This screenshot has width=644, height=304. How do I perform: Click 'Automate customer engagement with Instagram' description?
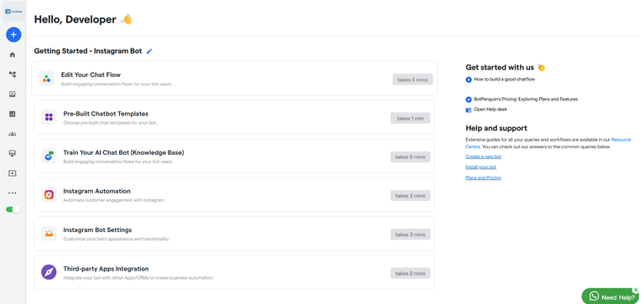pos(114,200)
